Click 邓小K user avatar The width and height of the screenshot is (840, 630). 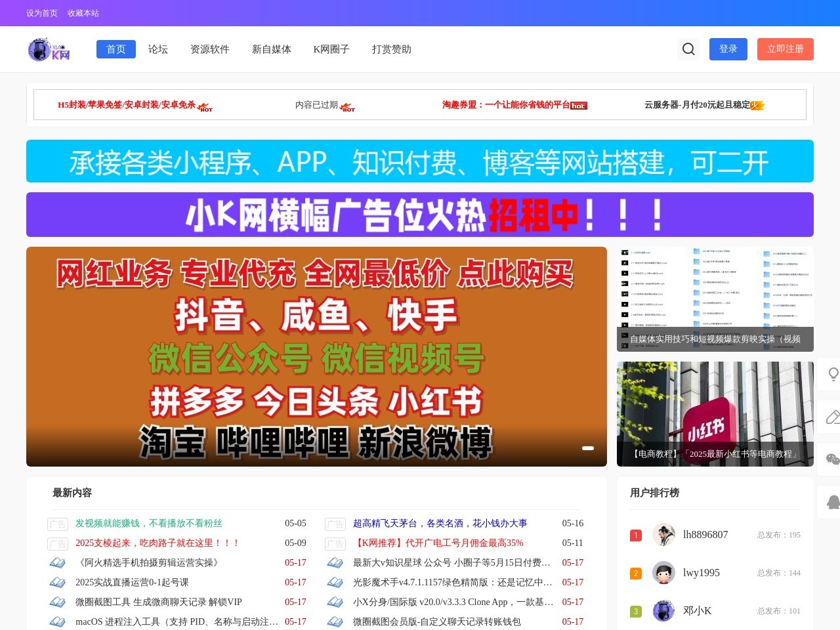[663, 611]
